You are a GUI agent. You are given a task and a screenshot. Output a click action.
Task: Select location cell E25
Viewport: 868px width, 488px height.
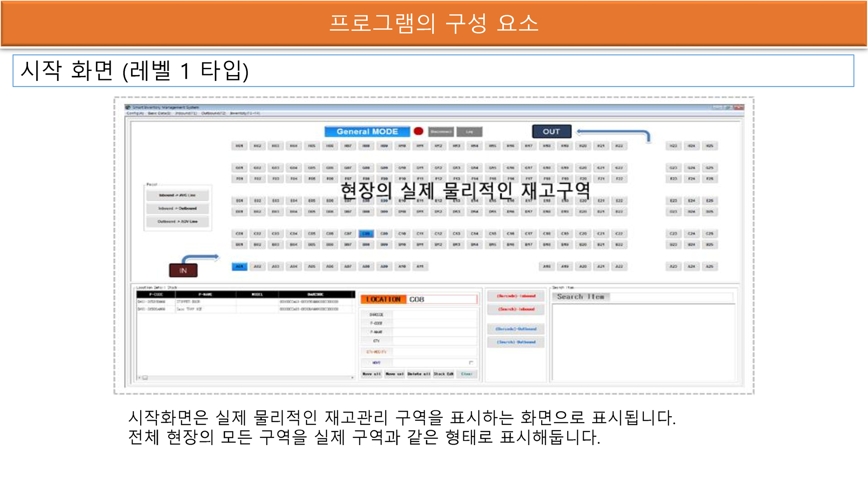pos(710,201)
